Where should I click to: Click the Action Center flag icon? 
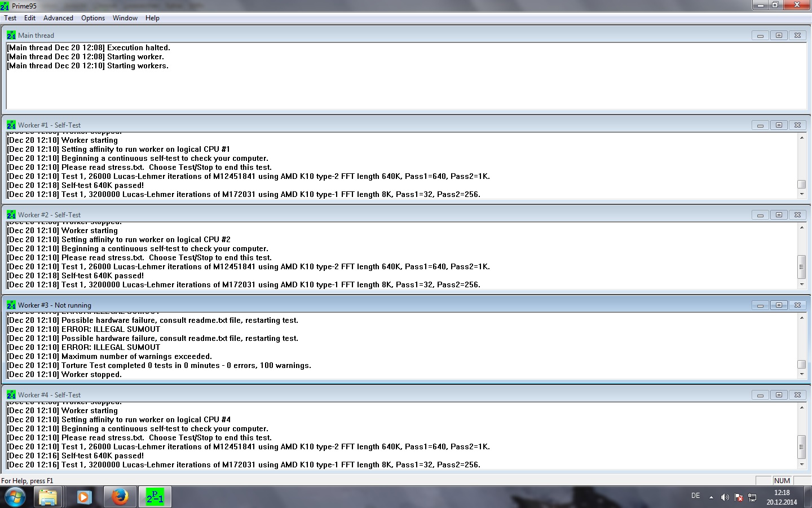tap(739, 497)
